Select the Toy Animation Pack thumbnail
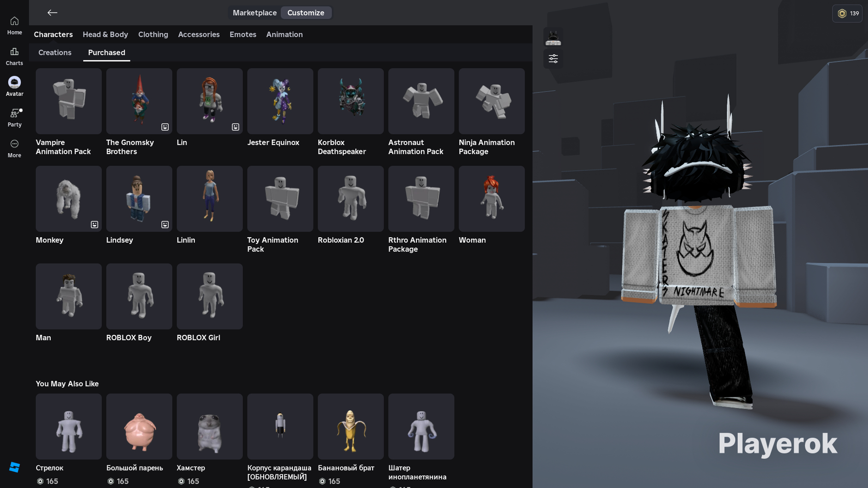The width and height of the screenshot is (868, 488). [280, 199]
